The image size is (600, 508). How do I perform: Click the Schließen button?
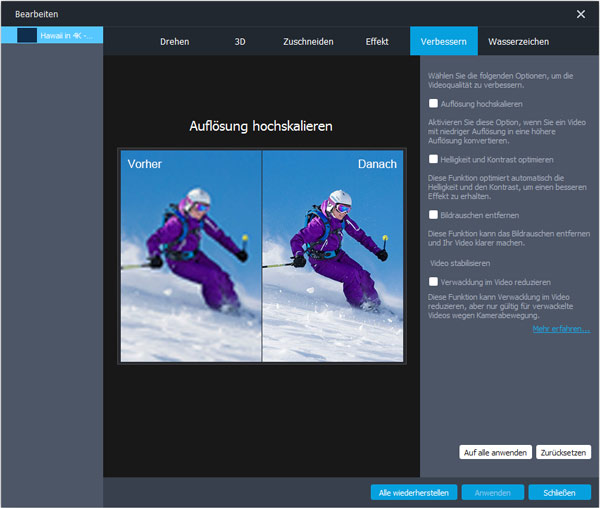coord(559,492)
